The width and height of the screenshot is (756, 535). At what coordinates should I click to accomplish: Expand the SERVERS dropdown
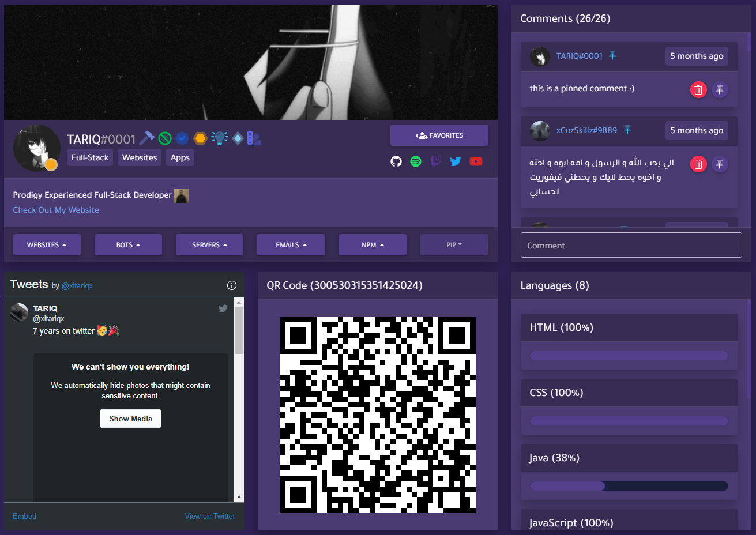(x=209, y=245)
